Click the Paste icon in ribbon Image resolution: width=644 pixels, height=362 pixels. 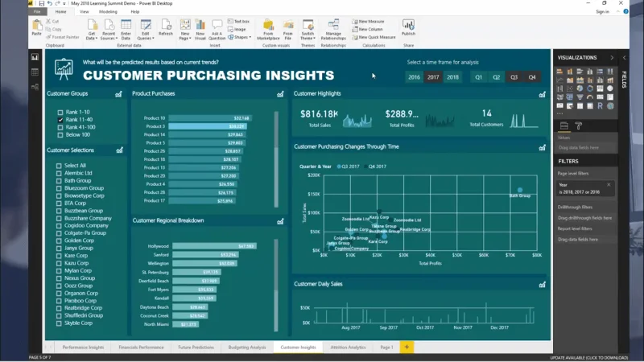(x=36, y=28)
